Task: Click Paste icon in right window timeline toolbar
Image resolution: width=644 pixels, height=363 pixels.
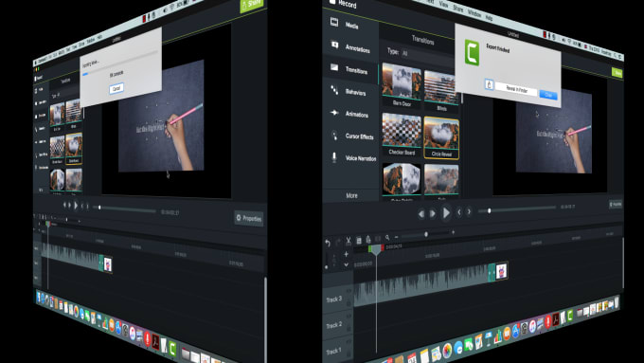Action: [368, 239]
